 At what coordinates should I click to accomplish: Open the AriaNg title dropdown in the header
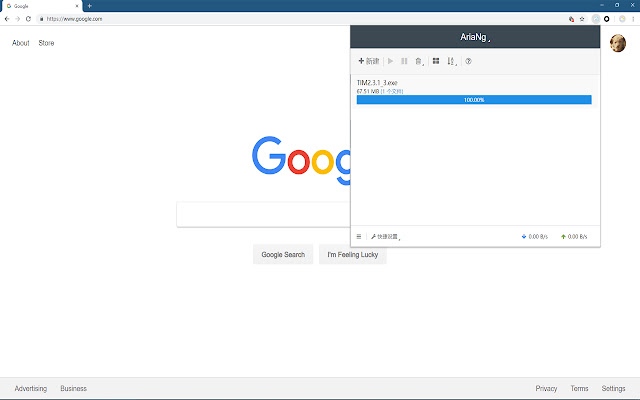[x=475, y=37]
